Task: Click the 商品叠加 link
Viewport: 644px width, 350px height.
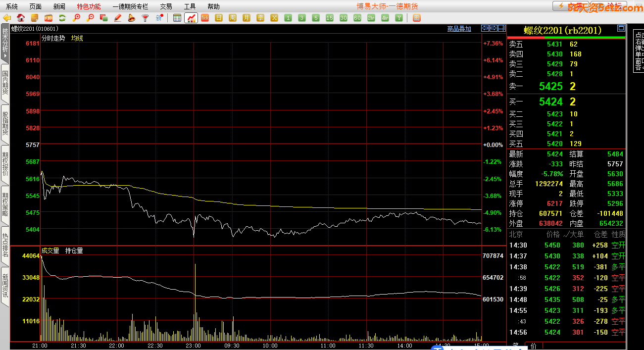Action: [x=459, y=29]
